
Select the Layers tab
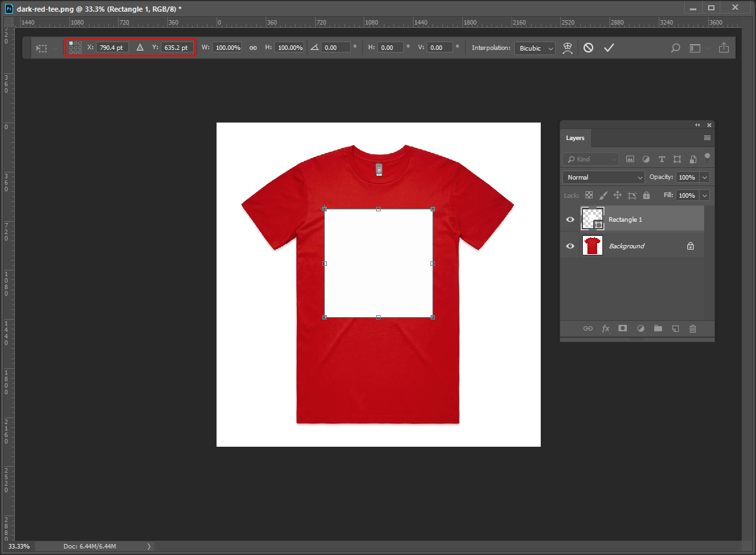pyautogui.click(x=575, y=138)
